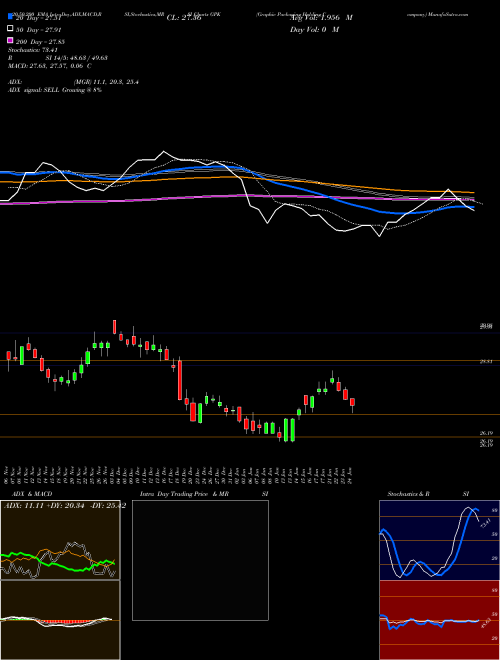Open the MACD histogram chart thumbnail
This screenshot has width=500, height=660.
tap(60, 620)
